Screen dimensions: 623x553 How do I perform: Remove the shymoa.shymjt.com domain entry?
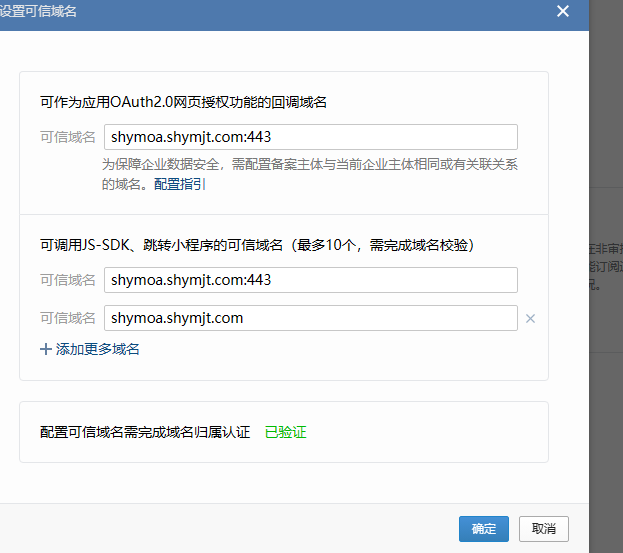pyautogui.click(x=531, y=319)
